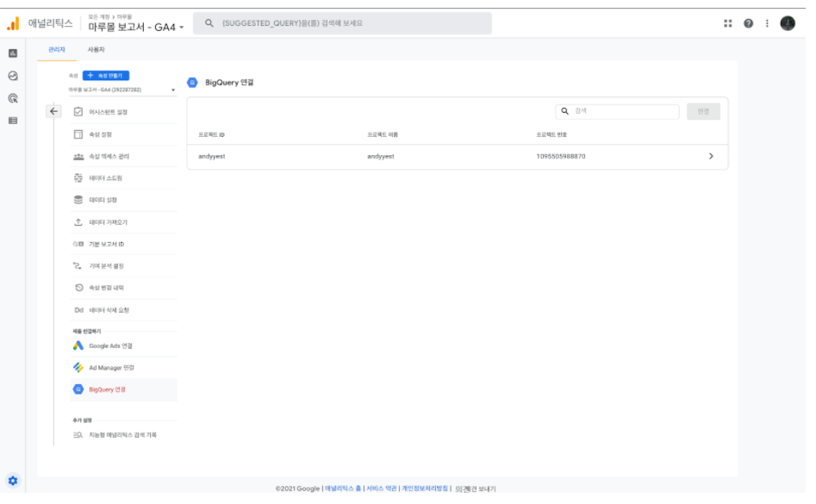Open the Advertising icon in left rail
Image resolution: width=816 pixels, height=504 pixels.
[13, 98]
